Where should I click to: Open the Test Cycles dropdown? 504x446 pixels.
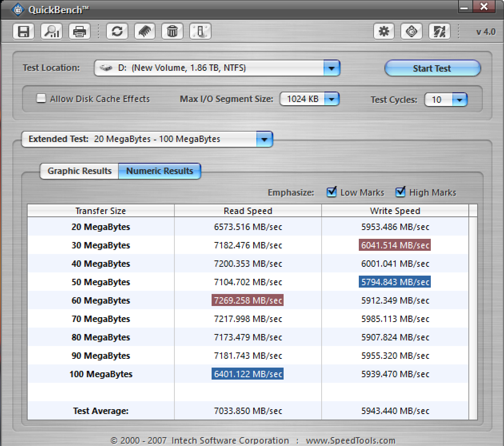[460, 100]
